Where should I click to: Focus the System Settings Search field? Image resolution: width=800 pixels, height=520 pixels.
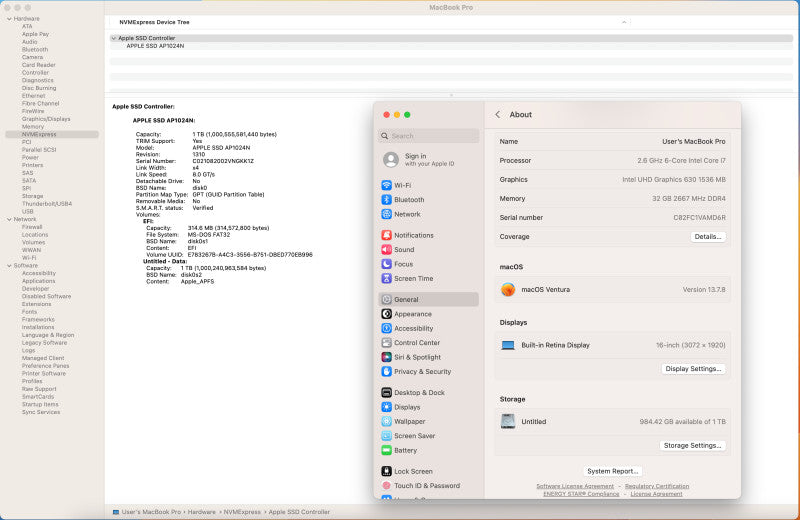point(429,136)
